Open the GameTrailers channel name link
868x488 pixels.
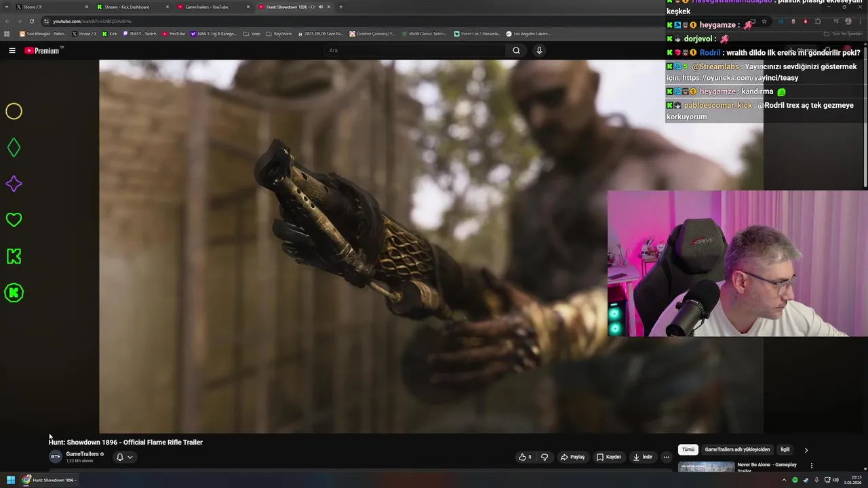pyautogui.click(x=82, y=454)
